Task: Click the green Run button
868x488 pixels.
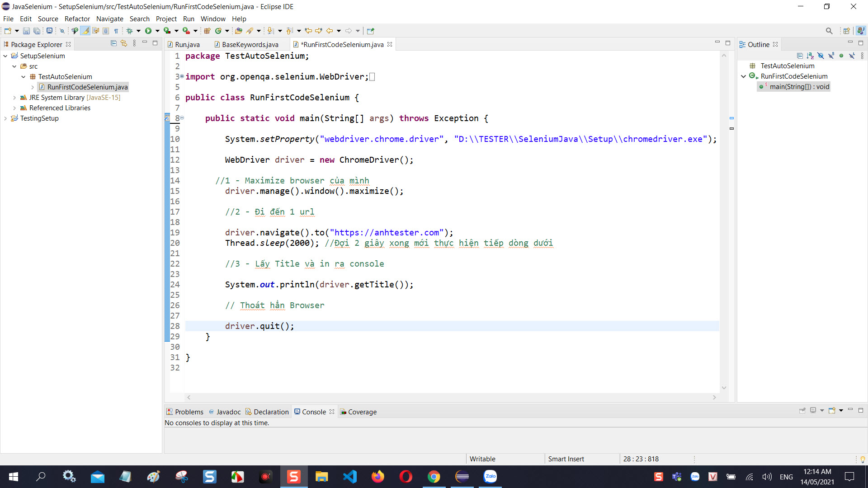Action: [148, 31]
